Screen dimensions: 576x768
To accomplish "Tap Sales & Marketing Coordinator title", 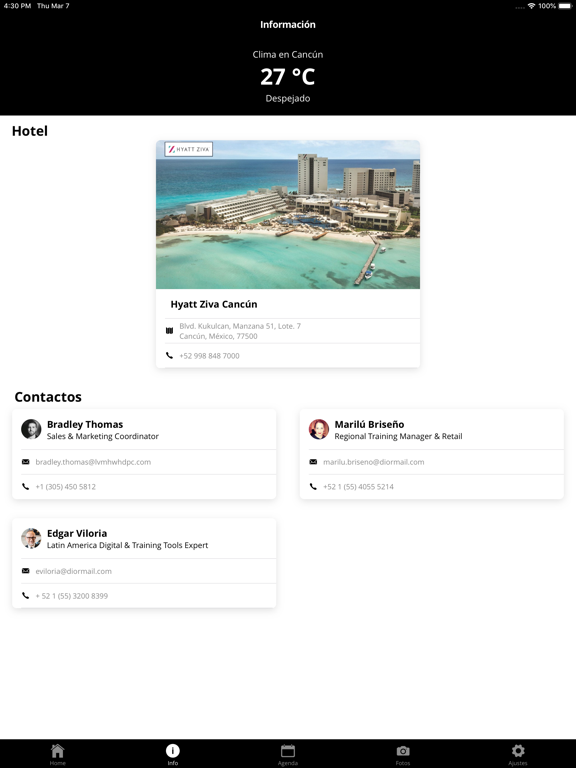I will (103, 436).
